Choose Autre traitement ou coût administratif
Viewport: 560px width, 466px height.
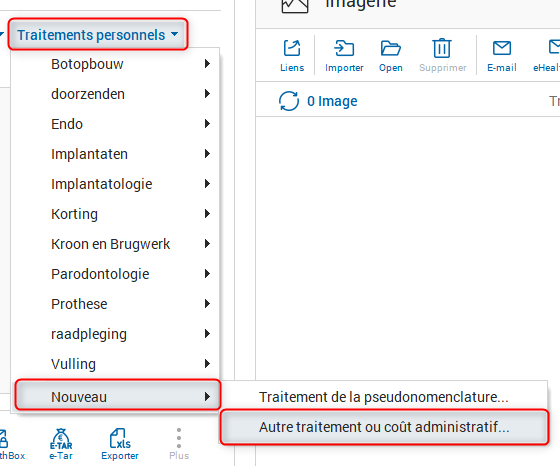384,427
